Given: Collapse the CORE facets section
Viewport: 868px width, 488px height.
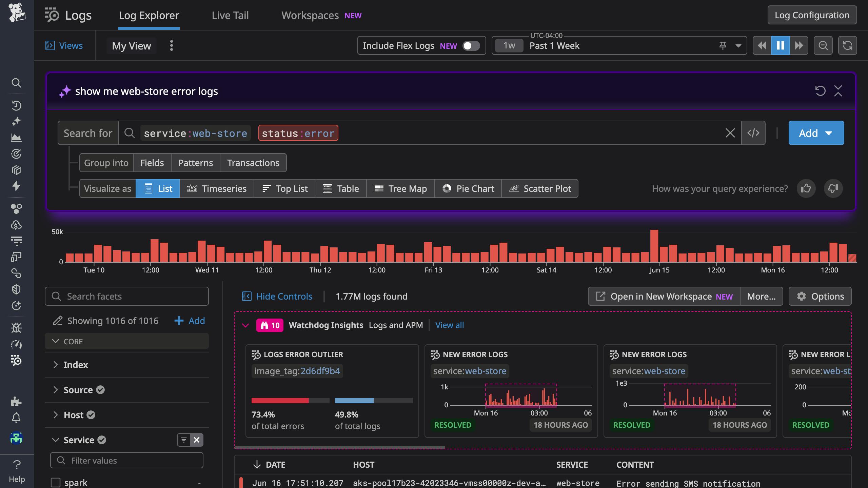Looking at the screenshot, I should click(56, 341).
